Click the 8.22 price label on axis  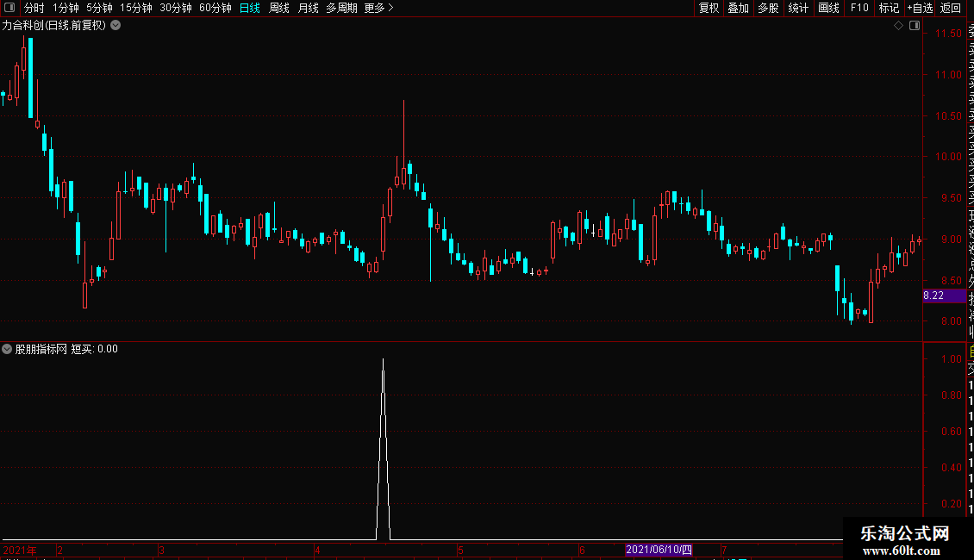[x=944, y=296]
